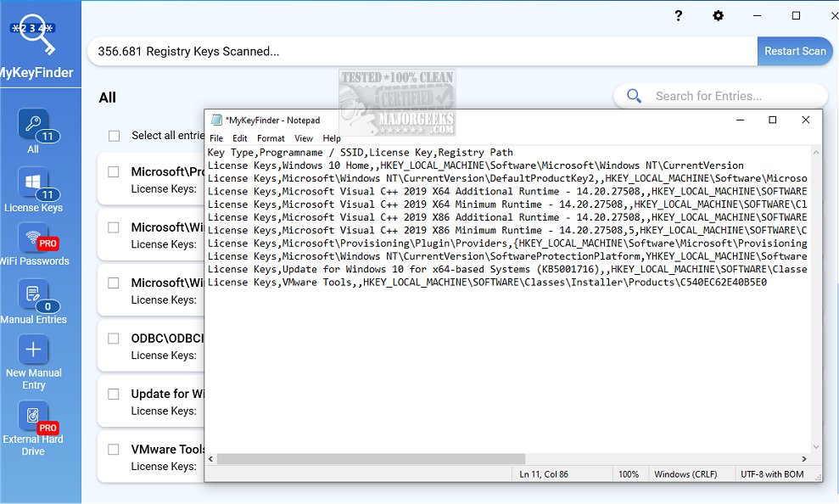The width and height of the screenshot is (839, 504).
Task: Click the KB5001716 update line in Notepad
Action: pyautogui.click(x=507, y=270)
